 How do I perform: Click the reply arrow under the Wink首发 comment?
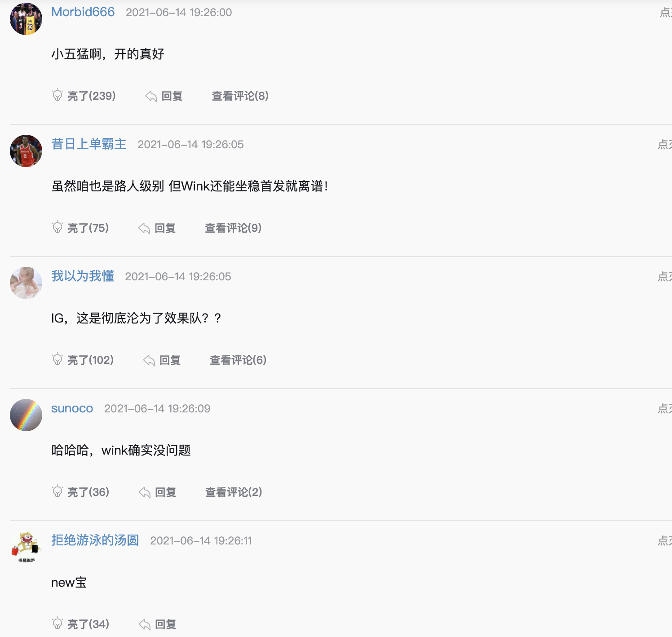[144, 228]
